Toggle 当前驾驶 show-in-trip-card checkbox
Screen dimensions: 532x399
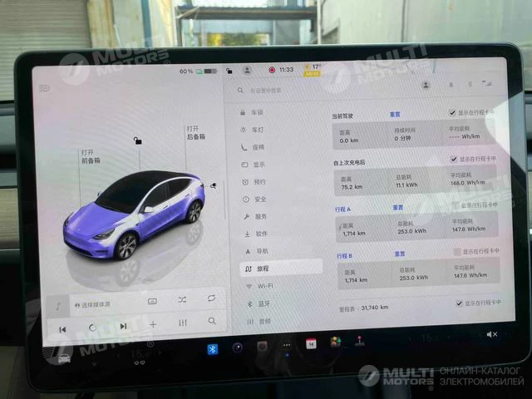coord(452,113)
